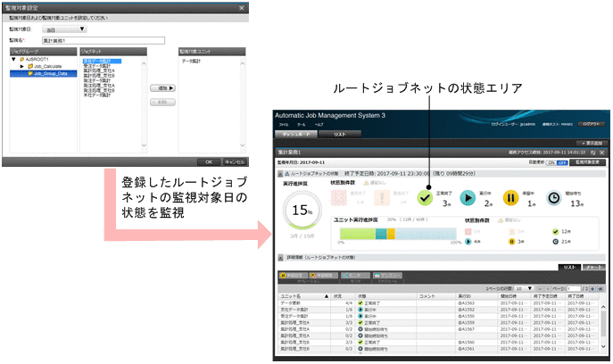Click the 追加 button
The image size is (613, 364).
[162, 88]
